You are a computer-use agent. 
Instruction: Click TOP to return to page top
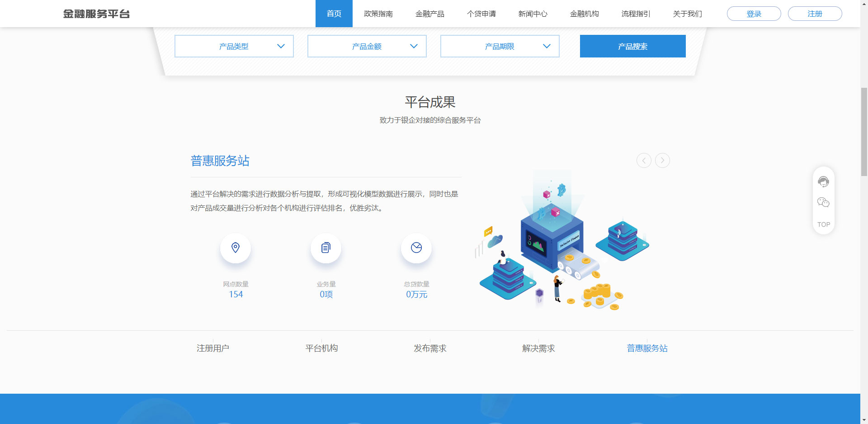pos(823,224)
